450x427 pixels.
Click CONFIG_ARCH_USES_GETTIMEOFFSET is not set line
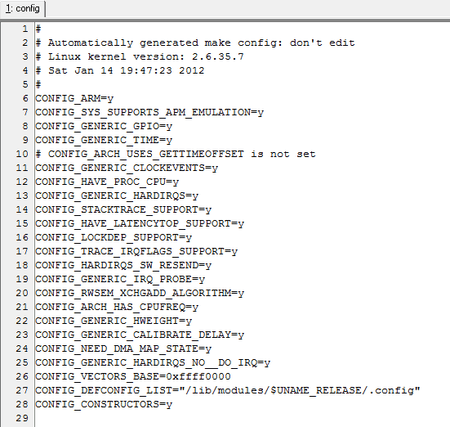click(175, 154)
